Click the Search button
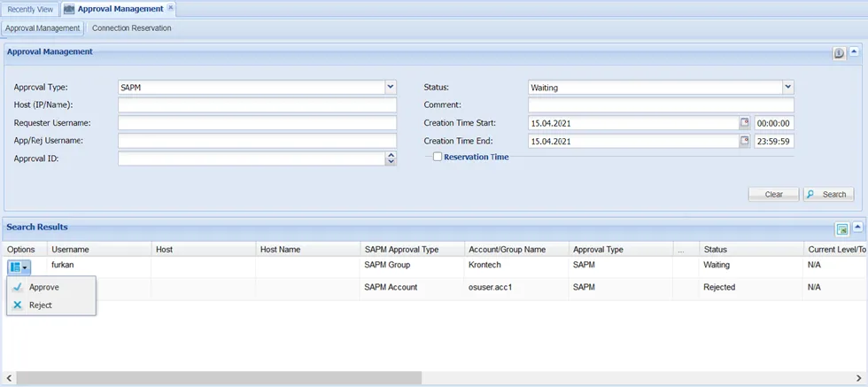Image resolution: width=868 pixels, height=387 pixels. click(x=828, y=194)
